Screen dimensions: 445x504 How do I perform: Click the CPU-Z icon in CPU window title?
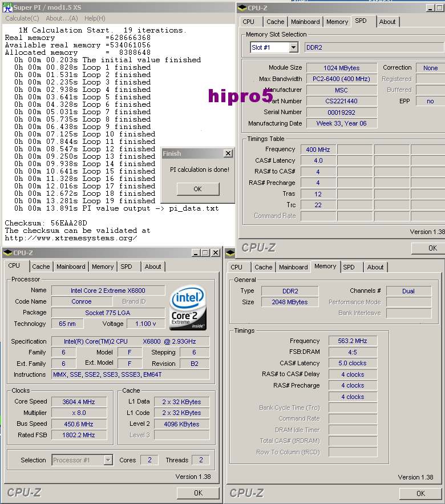tap(8, 253)
